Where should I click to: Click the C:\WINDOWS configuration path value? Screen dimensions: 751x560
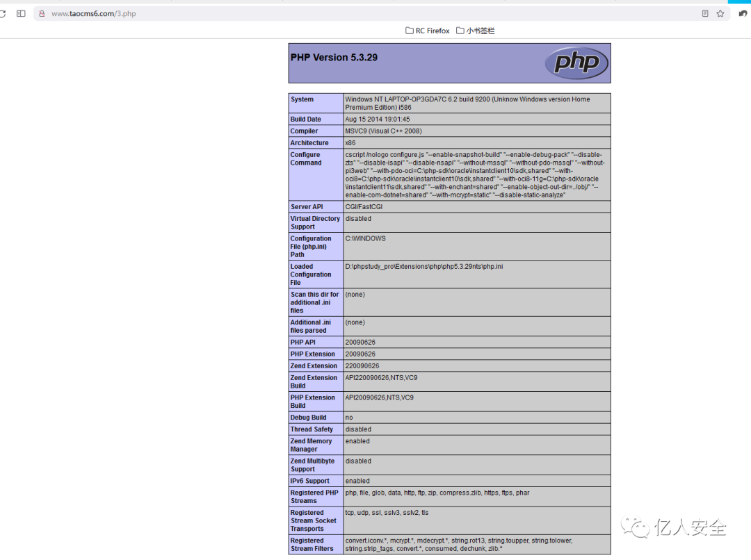point(366,238)
